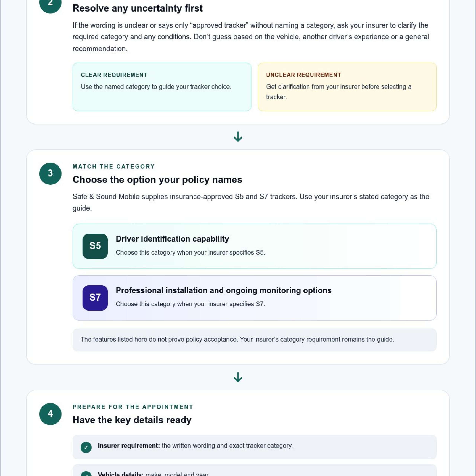Open the Unclear Requirement card

tap(347, 87)
